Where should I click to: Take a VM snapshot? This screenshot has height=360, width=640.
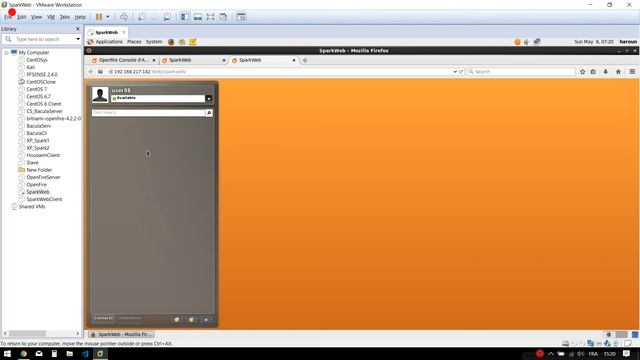point(142,17)
